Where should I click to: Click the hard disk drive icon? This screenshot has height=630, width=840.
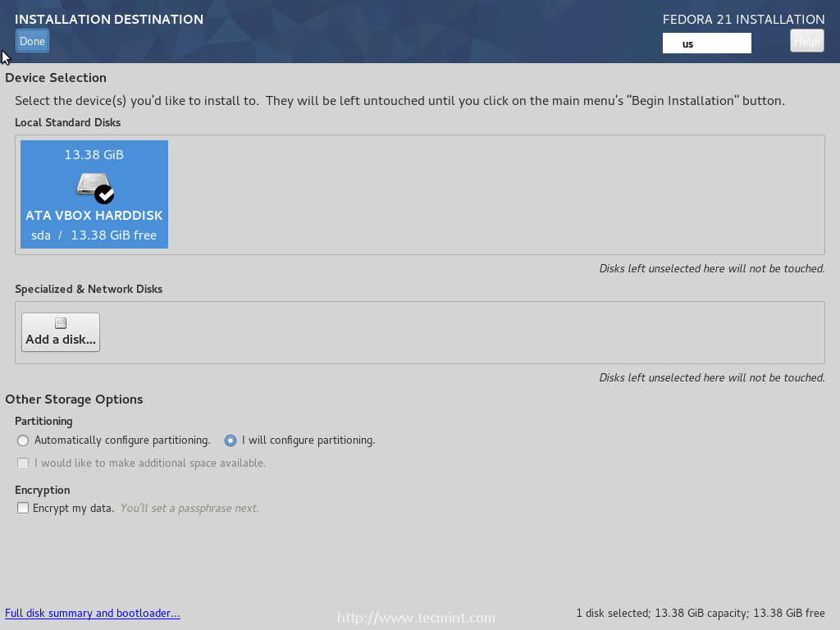[92, 184]
